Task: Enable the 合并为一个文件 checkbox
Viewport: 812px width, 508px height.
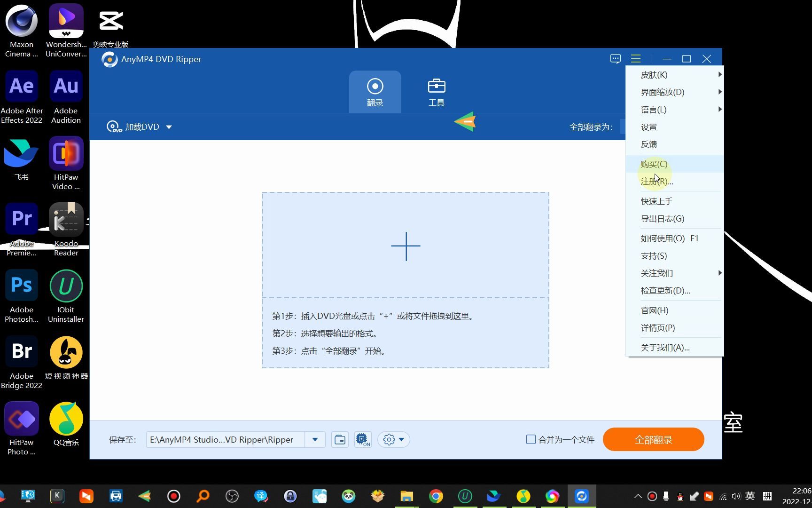Action: tap(531, 439)
